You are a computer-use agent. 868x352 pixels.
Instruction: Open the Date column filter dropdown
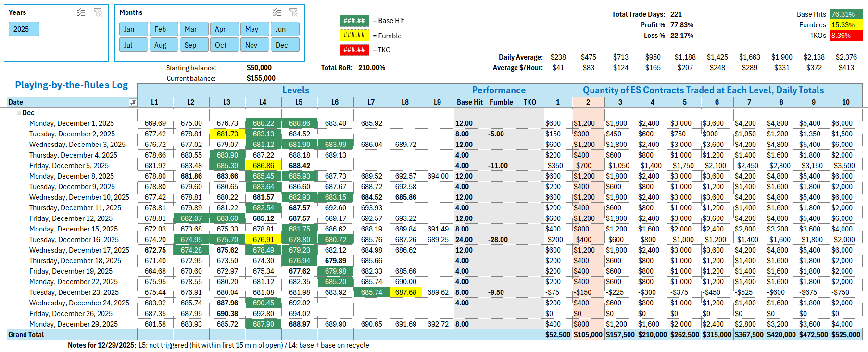[133, 102]
